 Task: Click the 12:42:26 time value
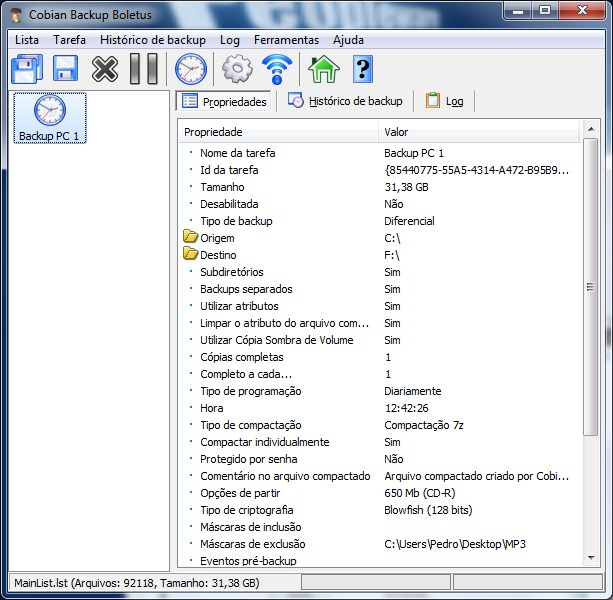coord(407,408)
